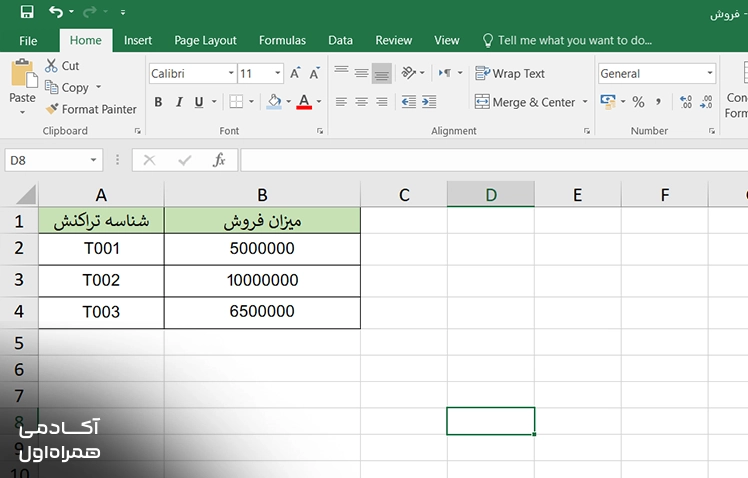Click the Copy button
Image resolution: width=748 pixels, height=478 pixels.
point(67,87)
